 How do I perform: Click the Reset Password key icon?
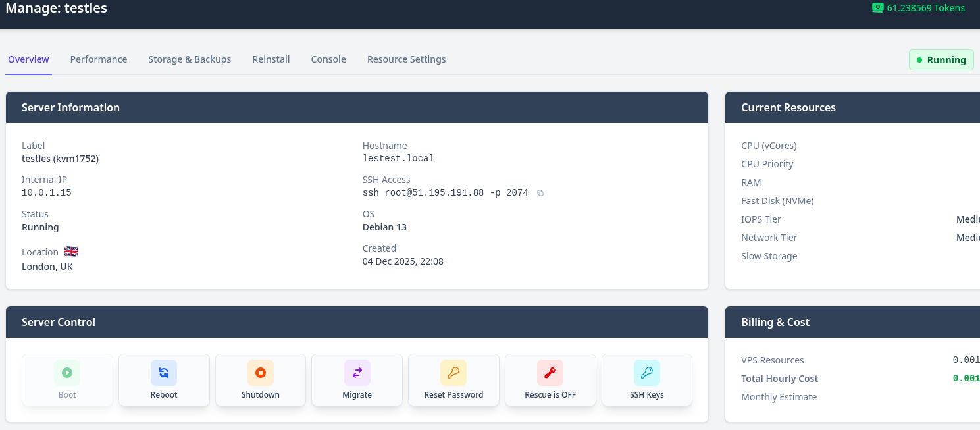point(453,373)
